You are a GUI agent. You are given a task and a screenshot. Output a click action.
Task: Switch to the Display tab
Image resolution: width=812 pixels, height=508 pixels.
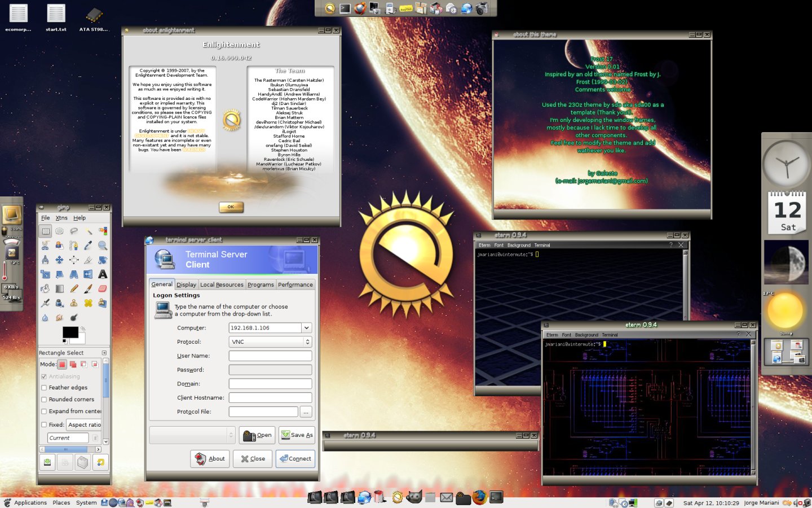pos(186,284)
